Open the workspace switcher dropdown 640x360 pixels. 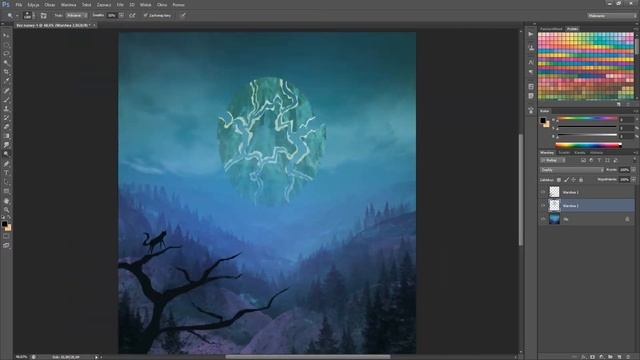612,16
